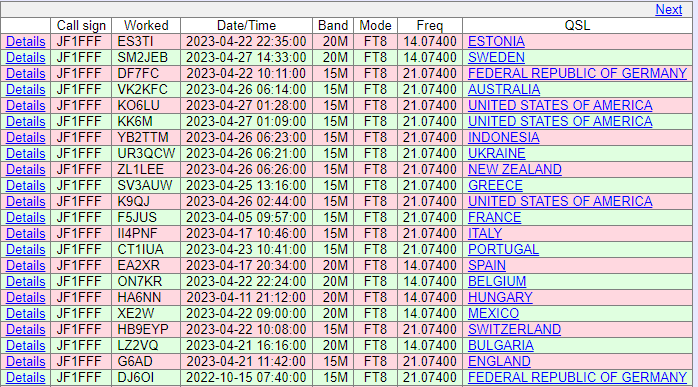The height and width of the screenshot is (387, 698).
Task: Select the Worked column header
Action: pos(146,25)
